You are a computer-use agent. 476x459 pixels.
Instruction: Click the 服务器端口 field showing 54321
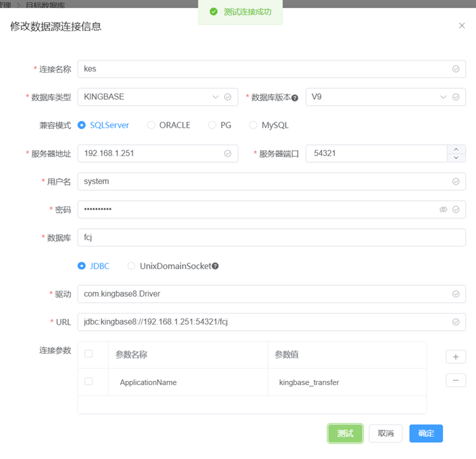point(376,153)
